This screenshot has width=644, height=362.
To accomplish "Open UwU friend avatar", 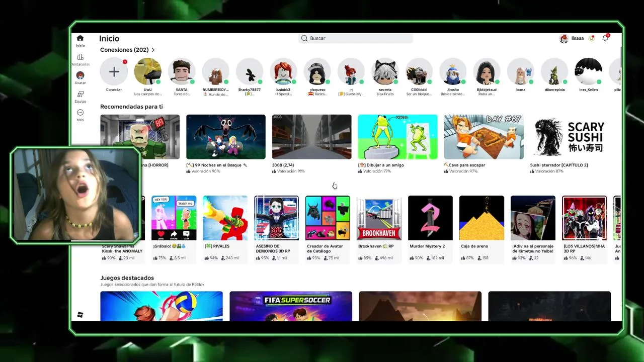I will tap(147, 72).
